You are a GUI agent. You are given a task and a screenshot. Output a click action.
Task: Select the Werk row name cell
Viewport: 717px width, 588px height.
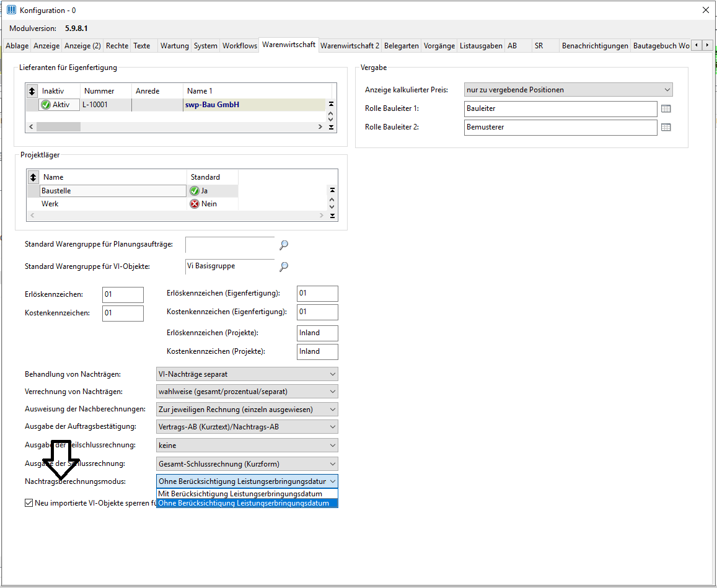(x=113, y=204)
